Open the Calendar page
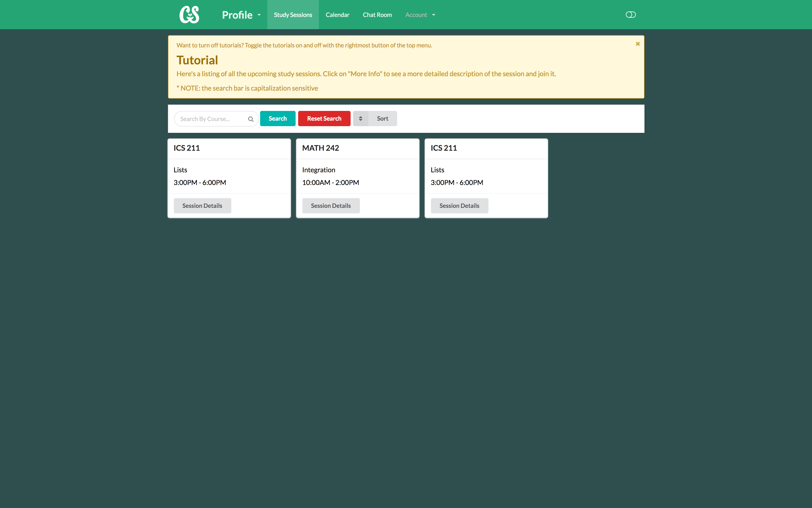This screenshot has height=508, width=812. [337, 15]
